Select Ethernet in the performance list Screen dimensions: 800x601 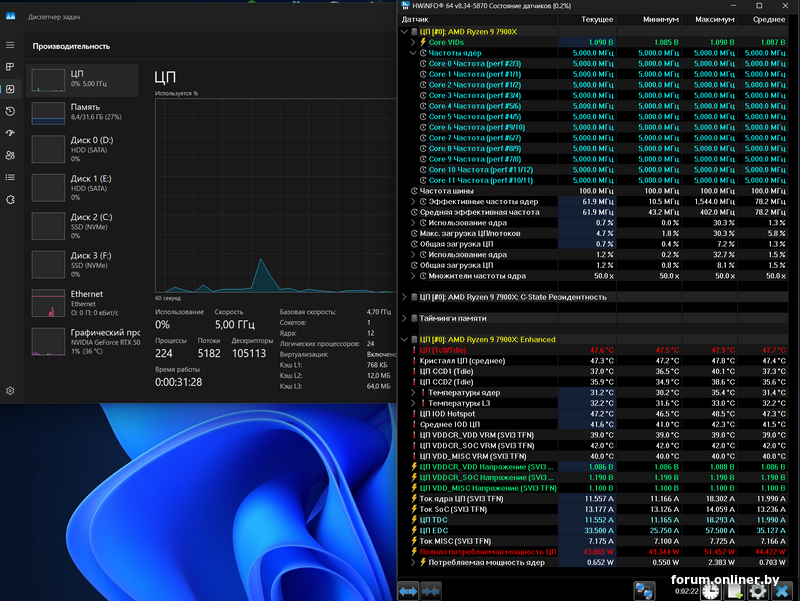84,298
